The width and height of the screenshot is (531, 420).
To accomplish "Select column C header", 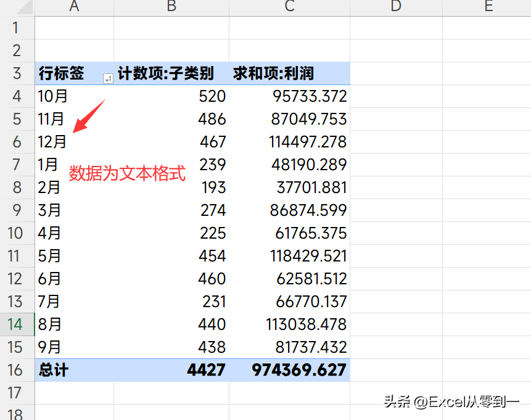I will (289, 7).
